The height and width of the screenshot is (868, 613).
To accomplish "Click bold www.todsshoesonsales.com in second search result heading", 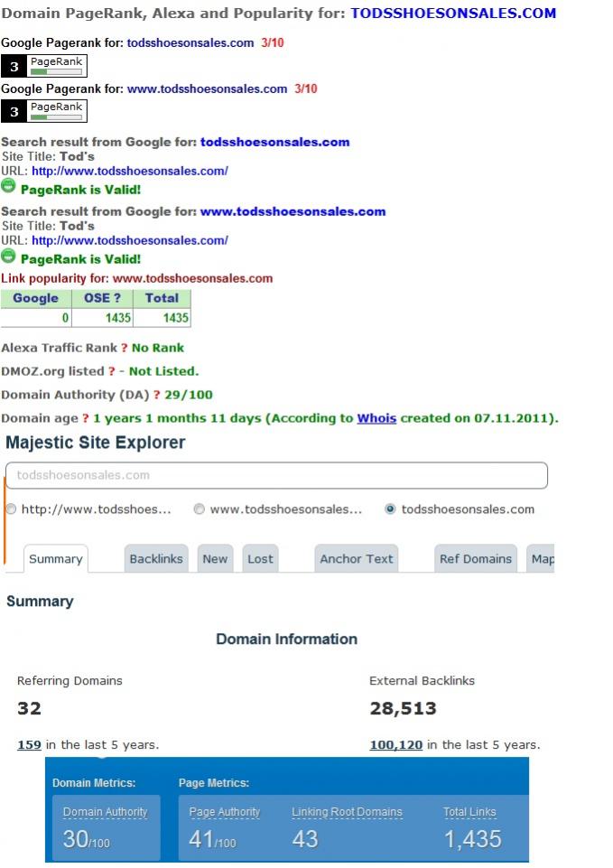I will (x=293, y=212).
